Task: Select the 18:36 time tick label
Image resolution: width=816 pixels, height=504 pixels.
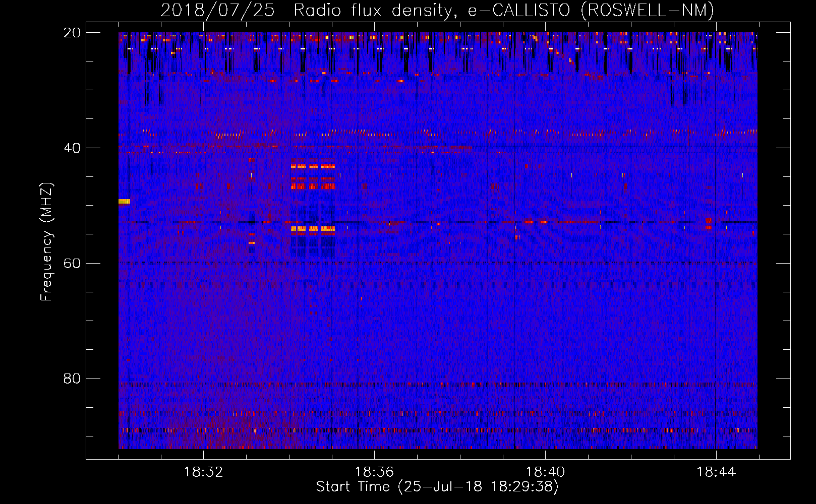Action: pyautogui.click(x=374, y=472)
